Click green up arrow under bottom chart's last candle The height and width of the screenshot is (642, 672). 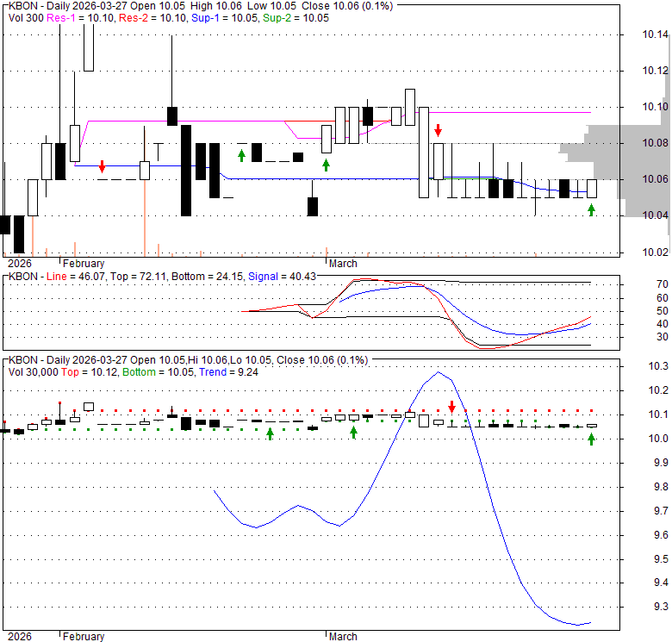point(591,439)
